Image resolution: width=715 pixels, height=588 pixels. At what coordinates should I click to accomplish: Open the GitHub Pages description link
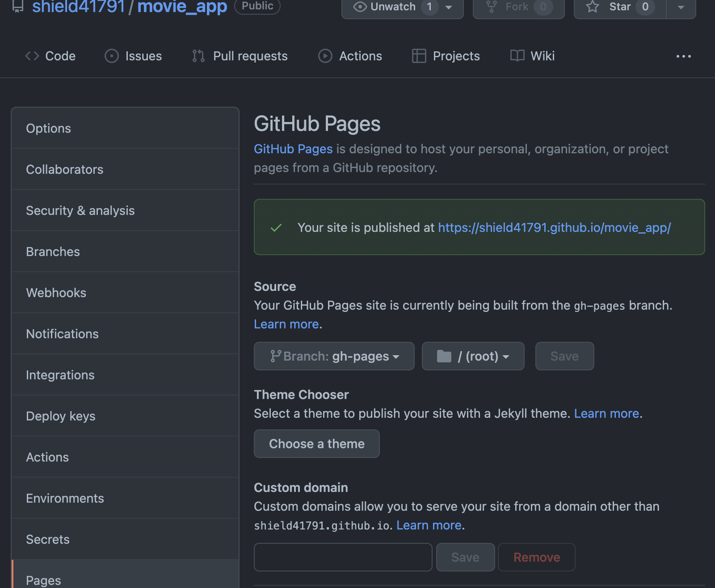pos(293,149)
